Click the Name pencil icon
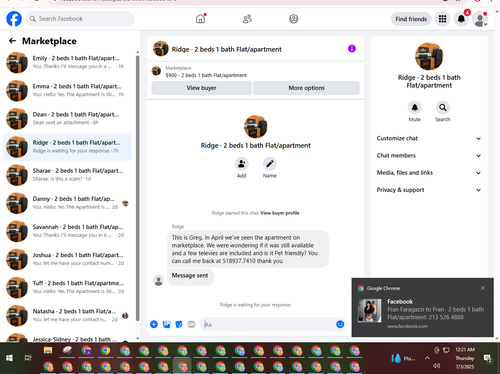The width and height of the screenshot is (500, 374). [x=270, y=164]
